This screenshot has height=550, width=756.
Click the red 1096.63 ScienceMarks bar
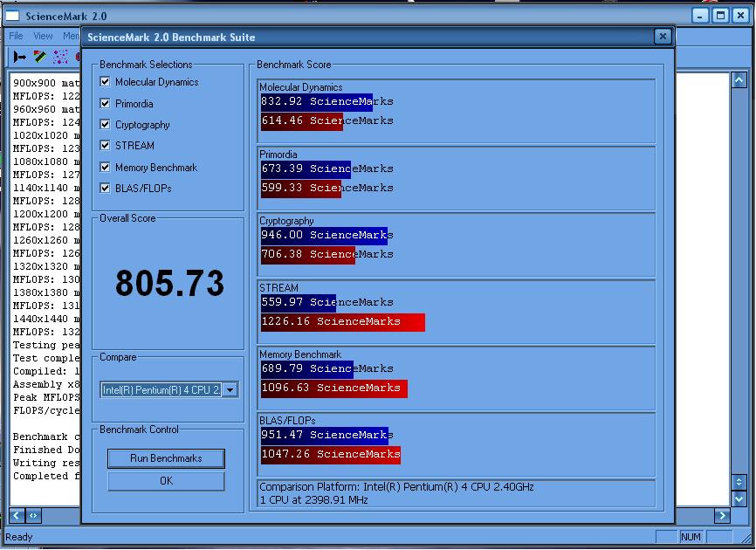pyautogui.click(x=334, y=388)
